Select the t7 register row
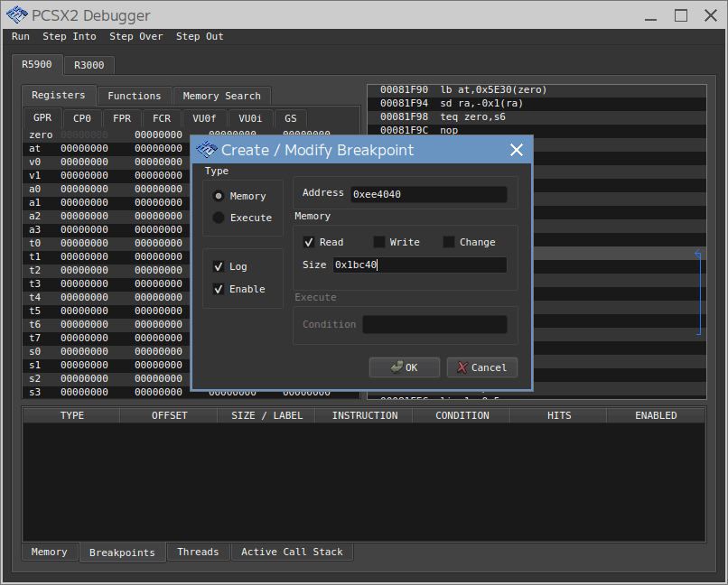 107,338
